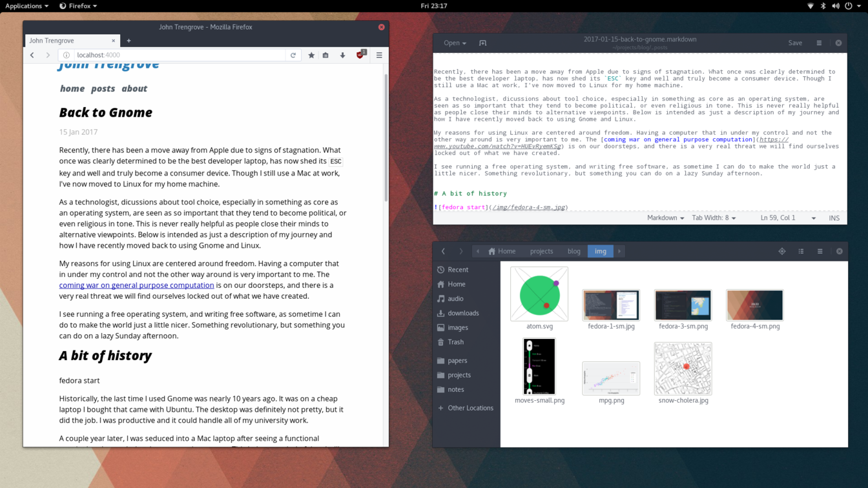
Task: Open papers bookmark in the sidebar
Action: 466,361
